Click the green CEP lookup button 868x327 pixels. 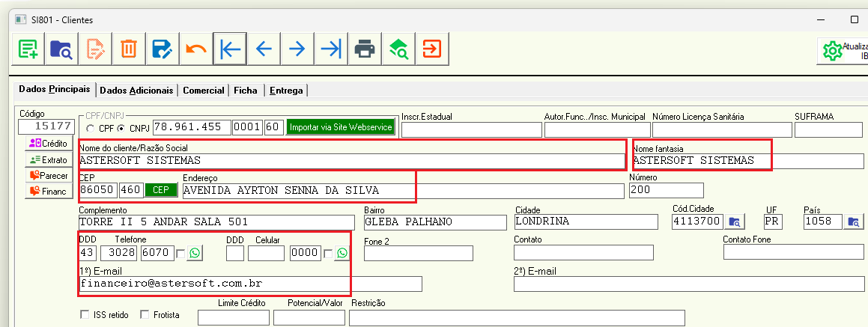161,190
